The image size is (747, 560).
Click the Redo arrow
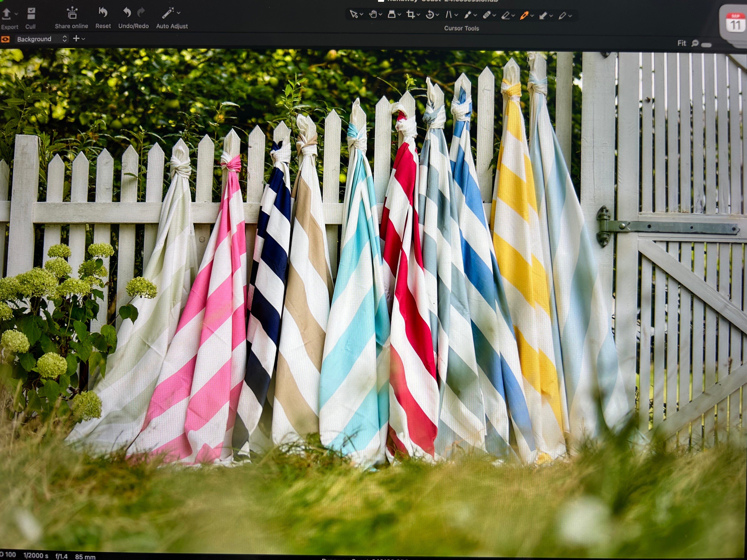click(141, 12)
